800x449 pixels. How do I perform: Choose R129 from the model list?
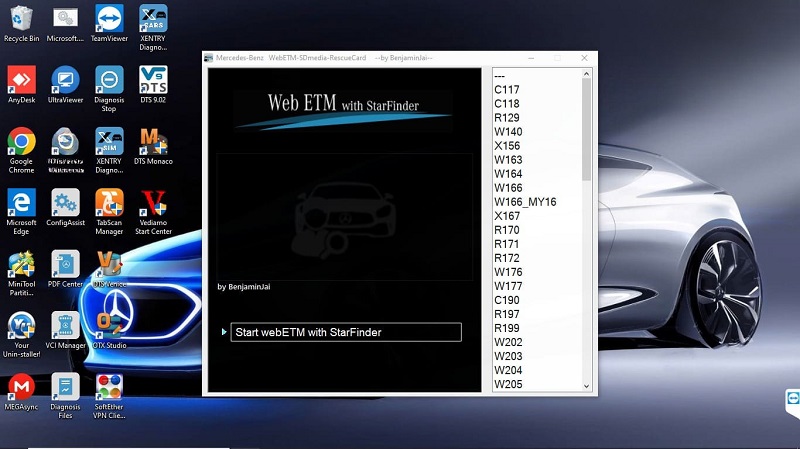tap(507, 118)
